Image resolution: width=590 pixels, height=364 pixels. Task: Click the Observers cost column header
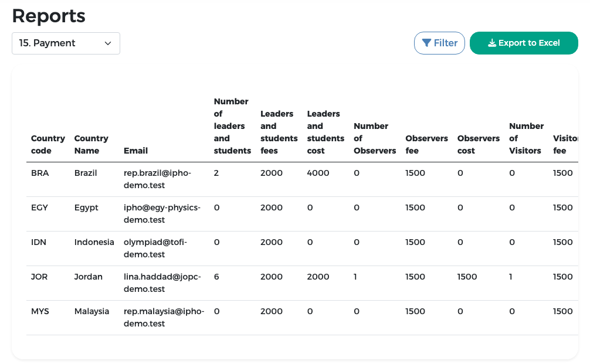click(479, 144)
